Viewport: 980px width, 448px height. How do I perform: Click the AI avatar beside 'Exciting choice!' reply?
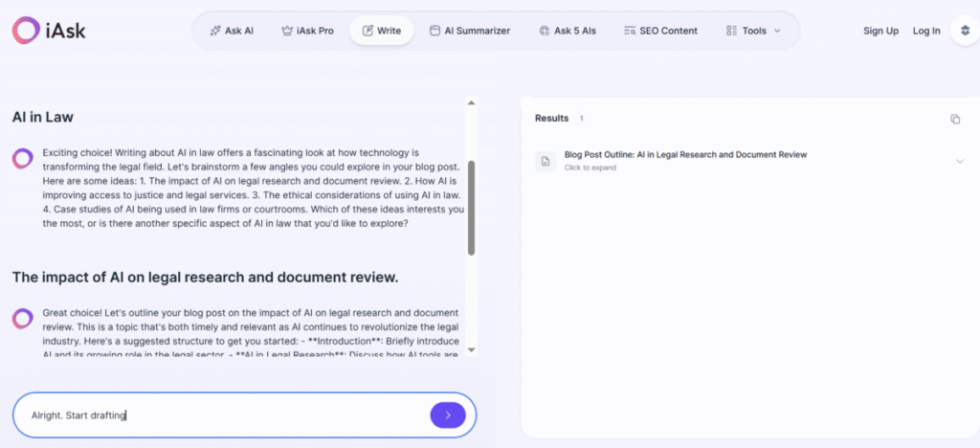pos(23,159)
